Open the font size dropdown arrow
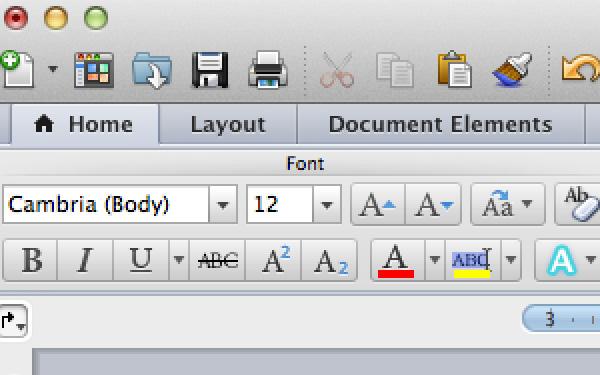 [327, 205]
